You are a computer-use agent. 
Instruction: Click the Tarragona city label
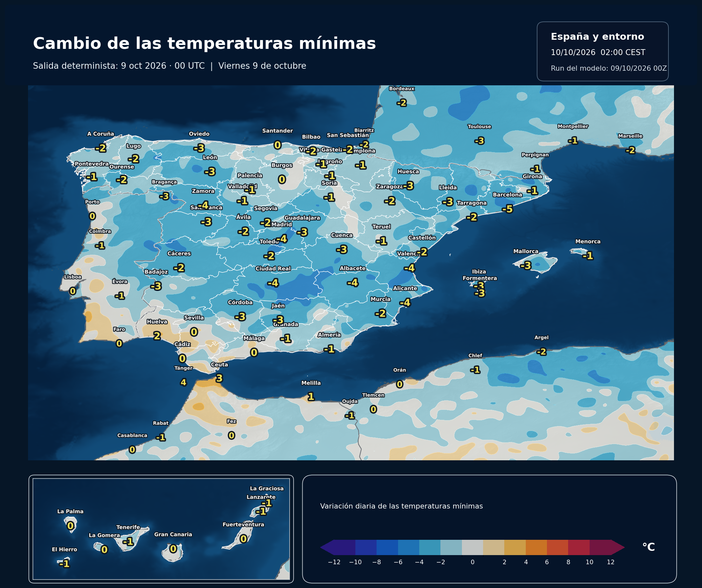pyautogui.click(x=472, y=203)
